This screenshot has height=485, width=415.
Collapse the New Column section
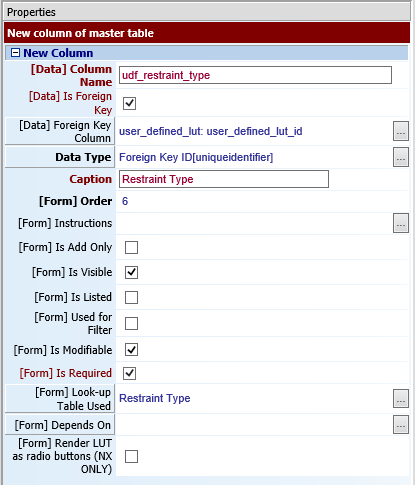(x=15, y=53)
